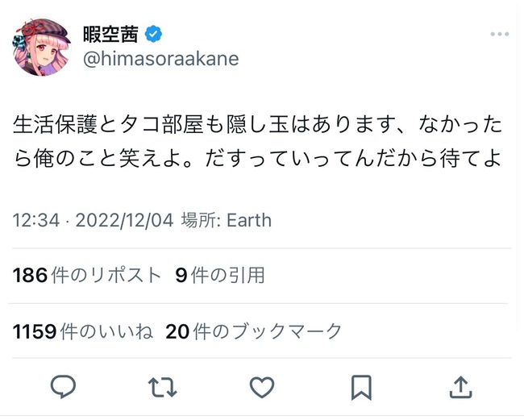Viewport: 524px width, 420px height.
Task: Repost this tweet using the arrows icon
Action: coord(162,388)
